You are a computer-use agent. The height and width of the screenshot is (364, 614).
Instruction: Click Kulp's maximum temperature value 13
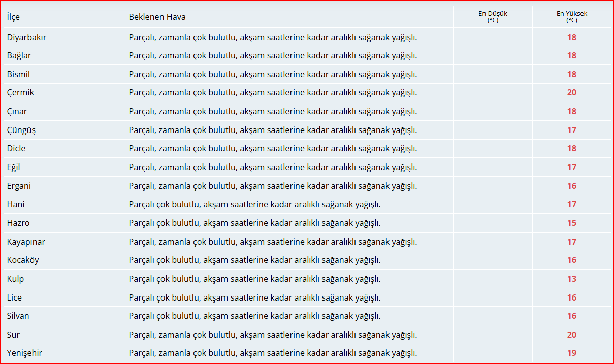(572, 279)
